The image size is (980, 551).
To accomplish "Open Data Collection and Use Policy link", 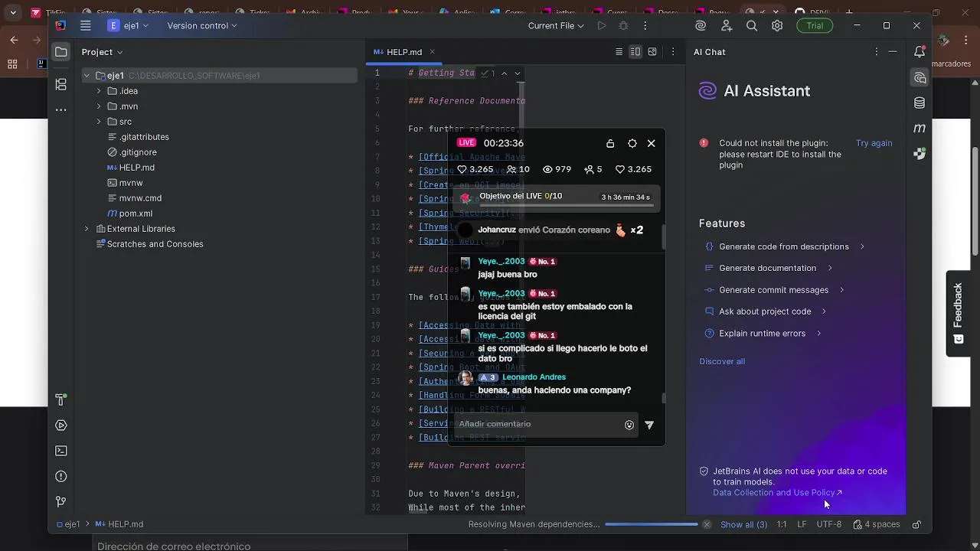I will click(x=777, y=493).
